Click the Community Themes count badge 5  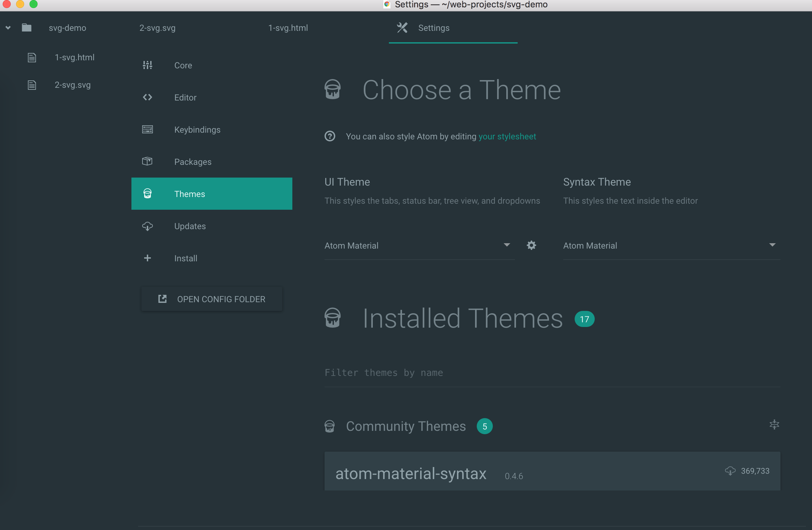tap(484, 426)
